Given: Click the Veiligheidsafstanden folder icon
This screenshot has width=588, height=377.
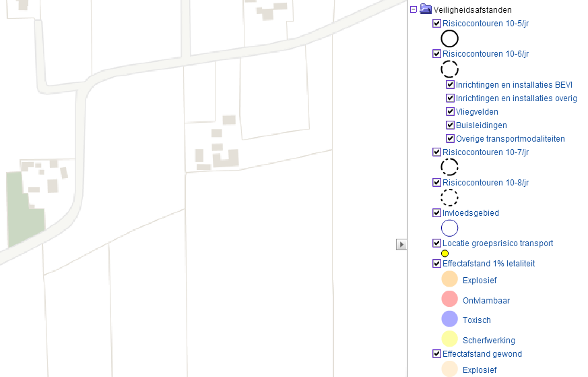Looking at the screenshot, I should [426, 9].
